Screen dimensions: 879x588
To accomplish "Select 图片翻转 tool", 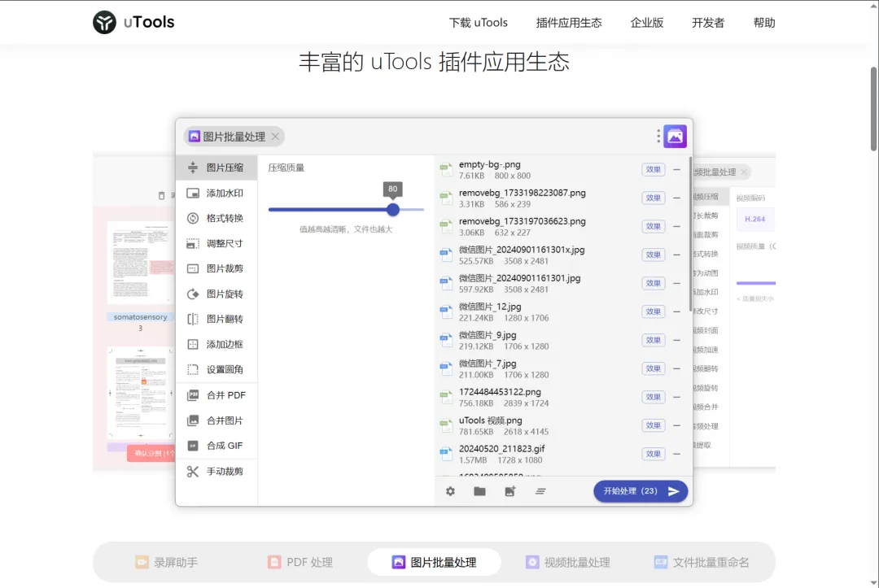I will pos(216,319).
